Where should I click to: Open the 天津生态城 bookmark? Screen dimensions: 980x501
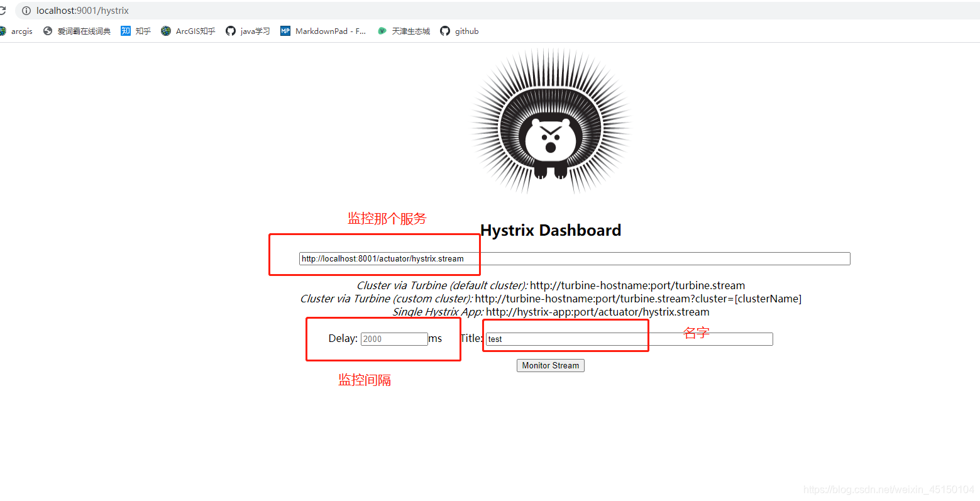pyautogui.click(x=404, y=31)
